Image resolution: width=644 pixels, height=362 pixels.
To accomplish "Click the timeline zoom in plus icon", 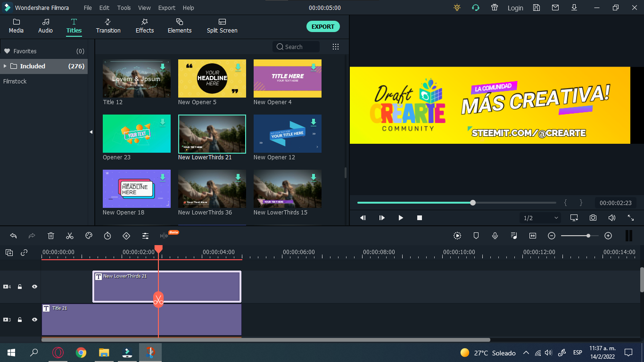I will click(x=608, y=236).
